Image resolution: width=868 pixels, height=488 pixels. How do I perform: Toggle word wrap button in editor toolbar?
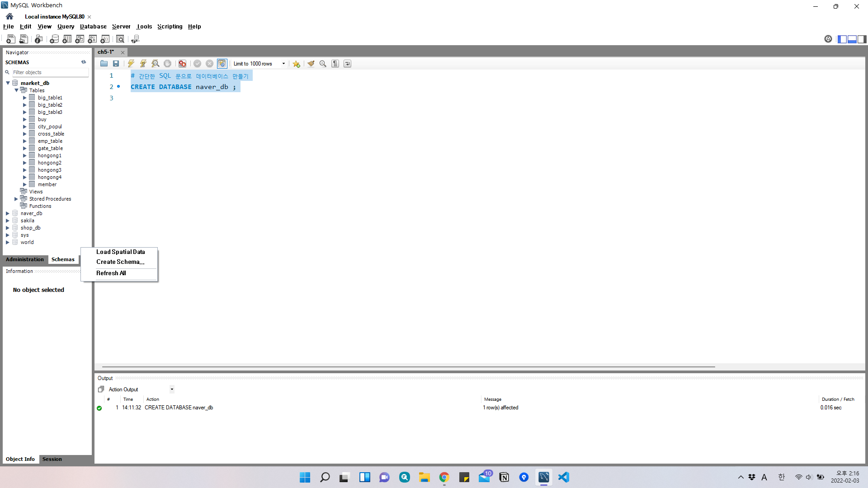pyautogui.click(x=347, y=64)
